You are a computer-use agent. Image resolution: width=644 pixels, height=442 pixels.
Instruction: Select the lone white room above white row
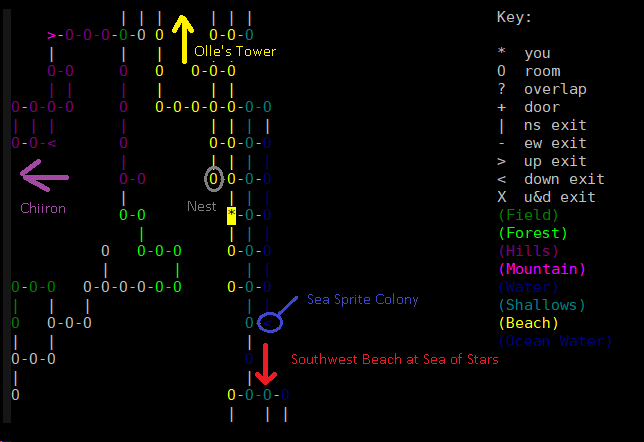tap(105, 251)
